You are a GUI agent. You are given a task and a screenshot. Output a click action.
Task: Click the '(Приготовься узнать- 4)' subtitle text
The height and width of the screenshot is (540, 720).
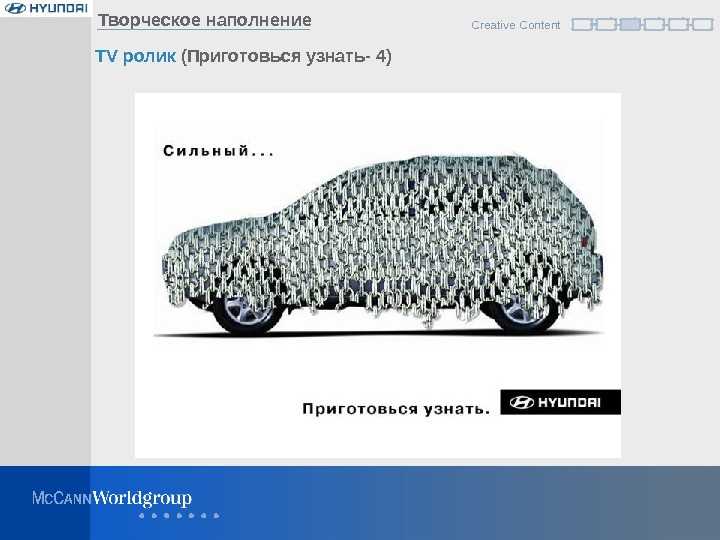286,57
